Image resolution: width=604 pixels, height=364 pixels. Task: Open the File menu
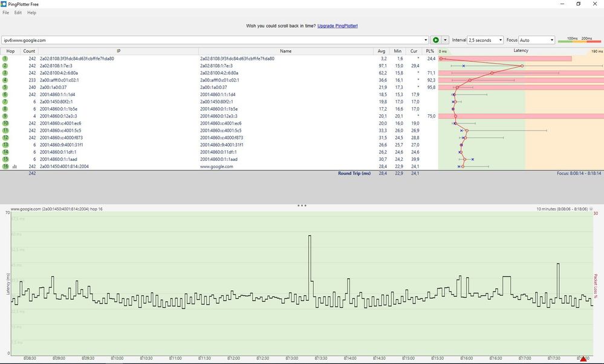5,12
